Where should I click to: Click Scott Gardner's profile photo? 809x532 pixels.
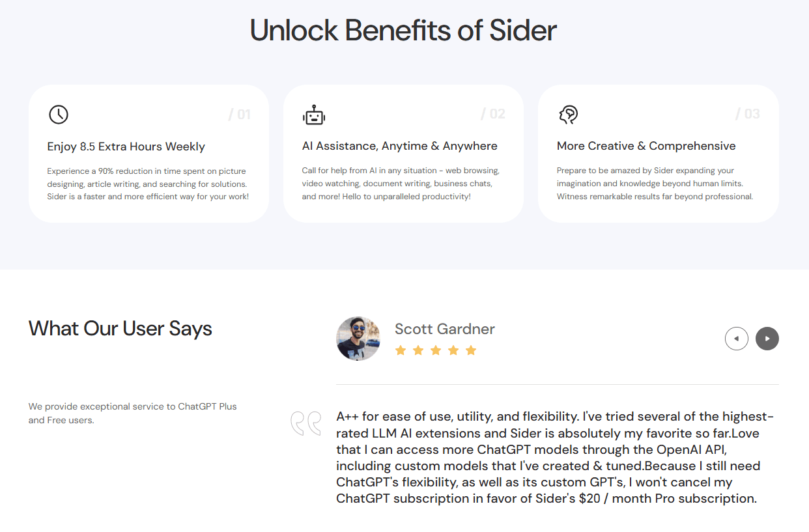tap(358, 339)
